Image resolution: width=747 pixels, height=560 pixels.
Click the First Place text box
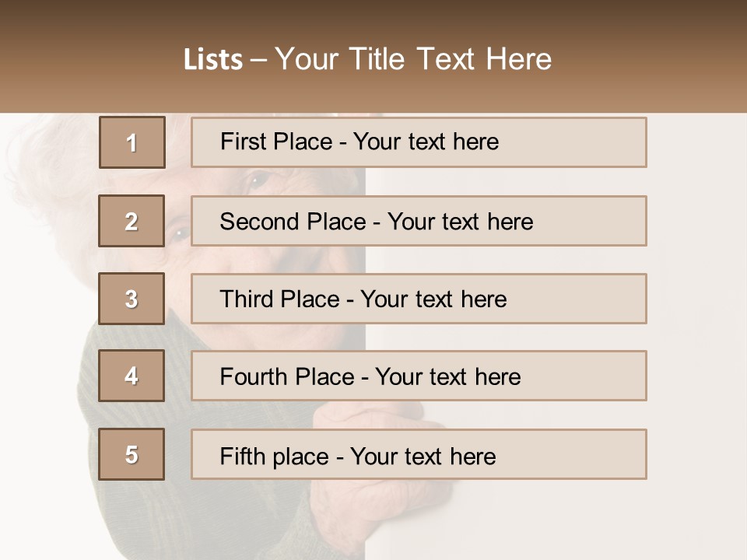click(x=419, y=142)
